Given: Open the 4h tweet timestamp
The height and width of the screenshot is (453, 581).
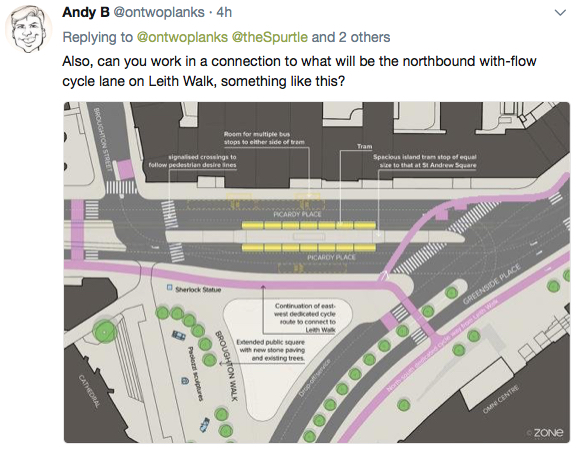Looking at the screenshot, I should (224, 12).
